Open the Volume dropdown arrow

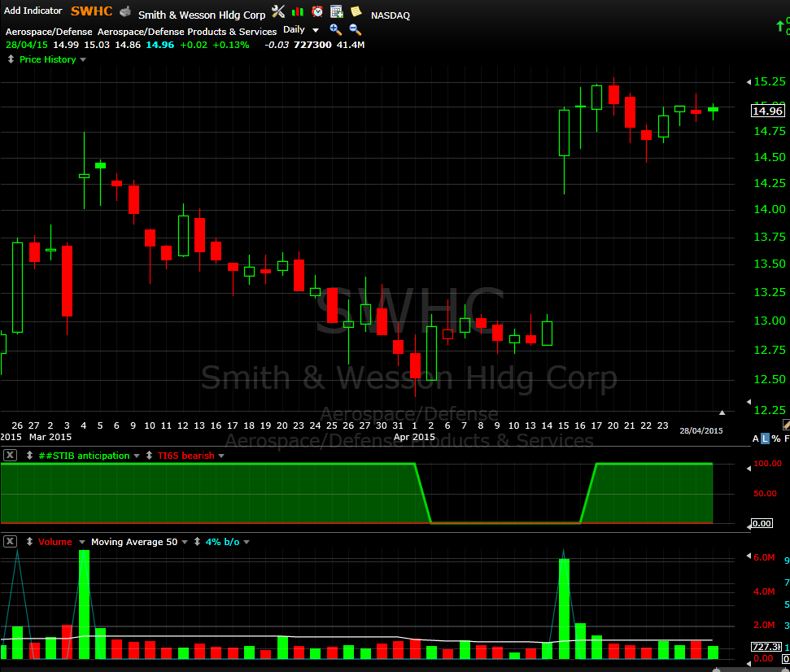click(81, 542)
